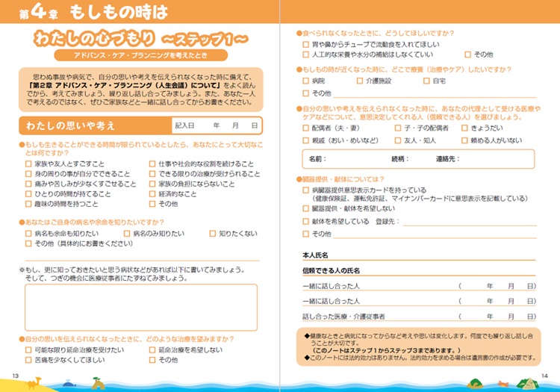Click the 登録先 registration line
The image size is (560, 392).
coord(470,222)
